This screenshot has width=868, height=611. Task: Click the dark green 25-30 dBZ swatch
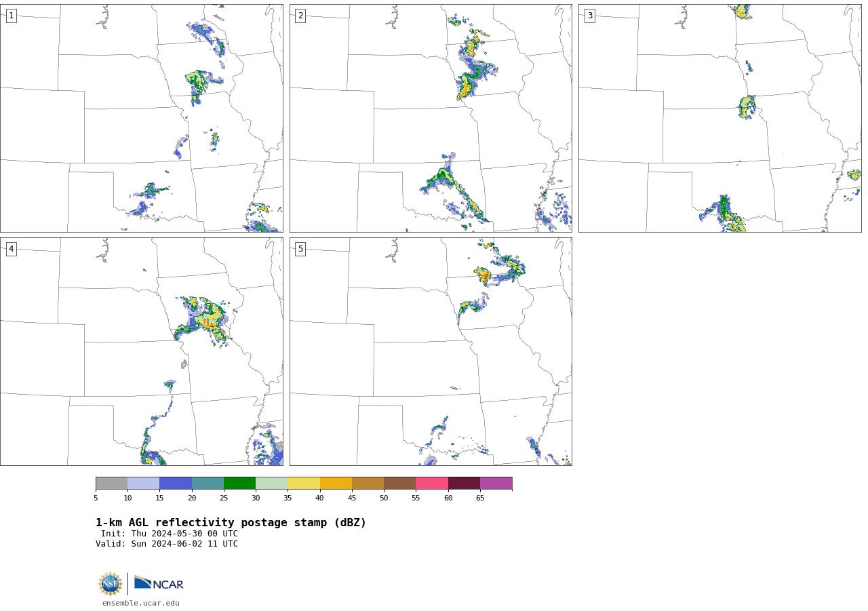tap(239, 484)
